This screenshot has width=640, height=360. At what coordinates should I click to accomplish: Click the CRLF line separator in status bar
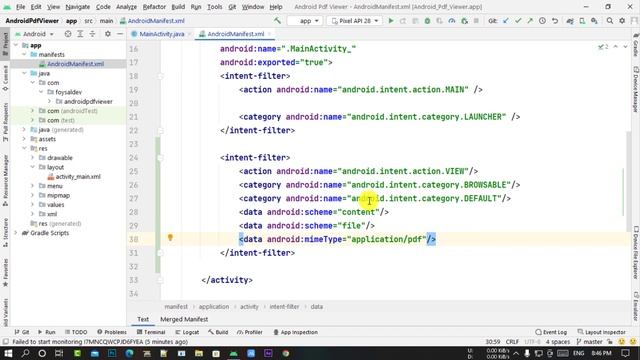512,342
